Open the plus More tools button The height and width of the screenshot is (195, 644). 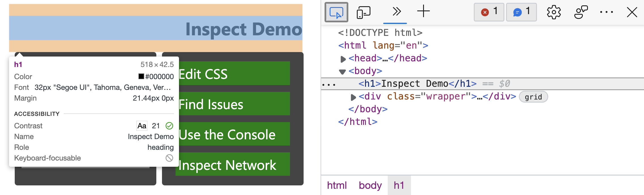tap(423, 11)
